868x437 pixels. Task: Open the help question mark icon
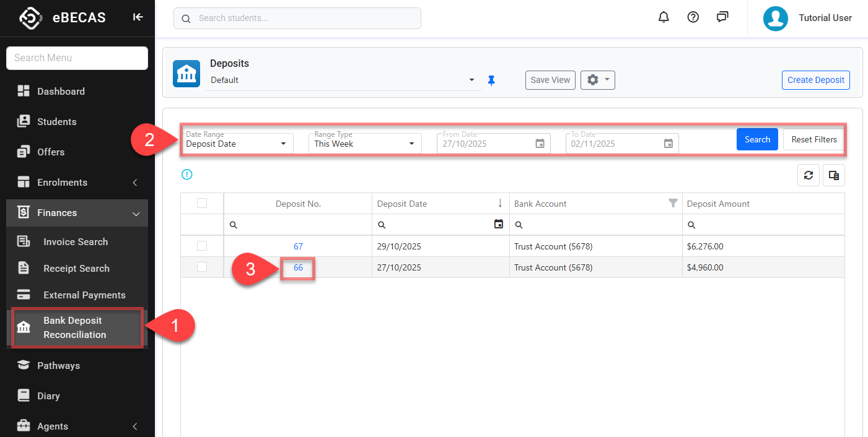tap(693, 17)
